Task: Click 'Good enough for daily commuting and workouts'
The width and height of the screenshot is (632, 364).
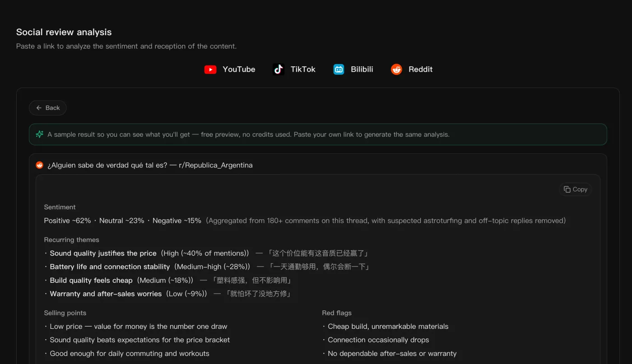Action: tap(130, 354)
